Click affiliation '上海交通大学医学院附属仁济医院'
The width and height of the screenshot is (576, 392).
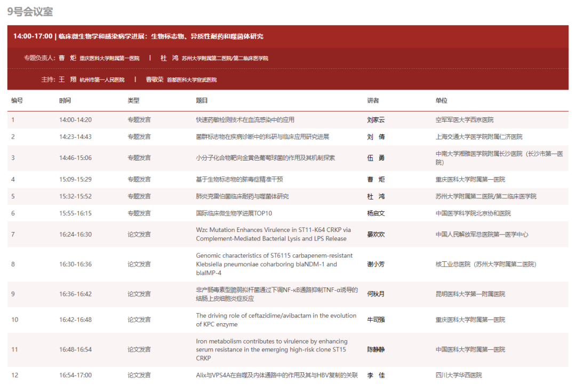pos(479,137)
